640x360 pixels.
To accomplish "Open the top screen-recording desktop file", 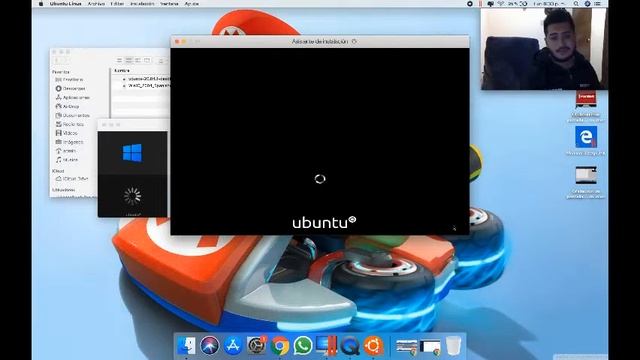I will 586,99.
